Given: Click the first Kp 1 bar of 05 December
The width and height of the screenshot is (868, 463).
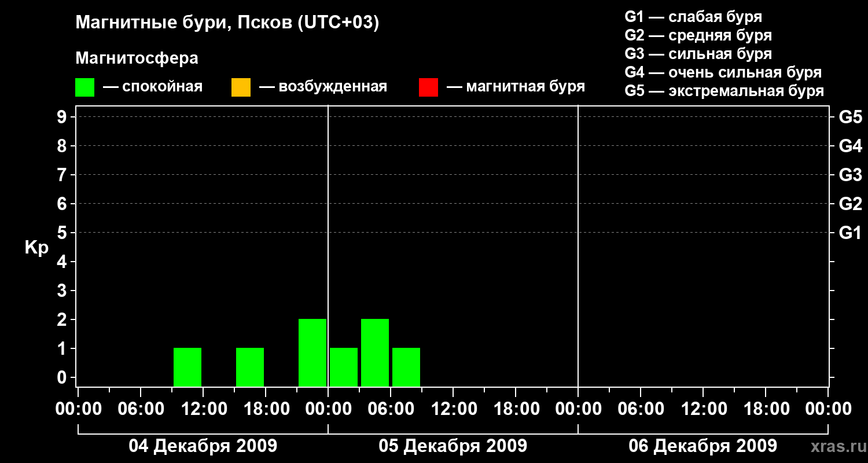Looking at the screenshot, I should tap(344, 367).
